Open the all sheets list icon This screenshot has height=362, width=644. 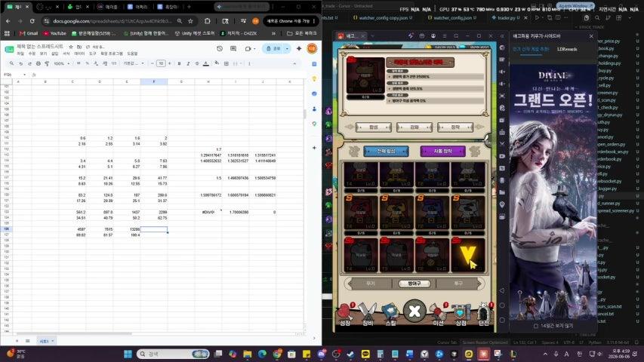[x=27, y=341]
